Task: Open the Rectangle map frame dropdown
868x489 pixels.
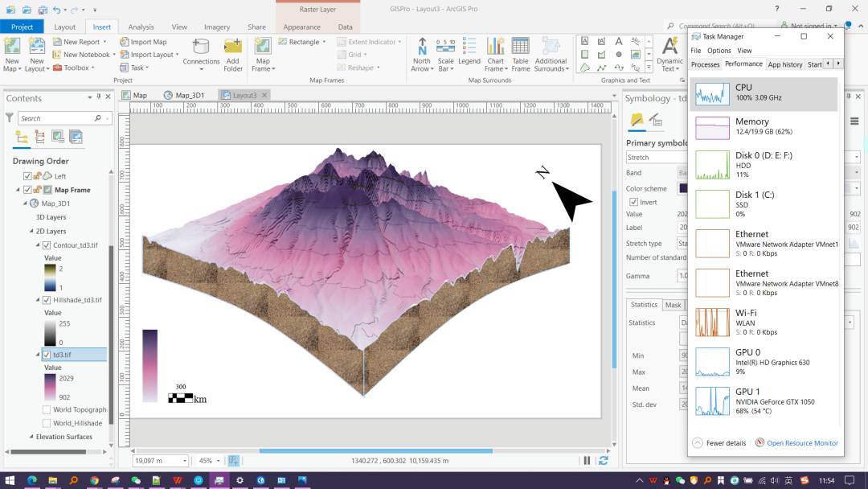Action: pos(324,42)
